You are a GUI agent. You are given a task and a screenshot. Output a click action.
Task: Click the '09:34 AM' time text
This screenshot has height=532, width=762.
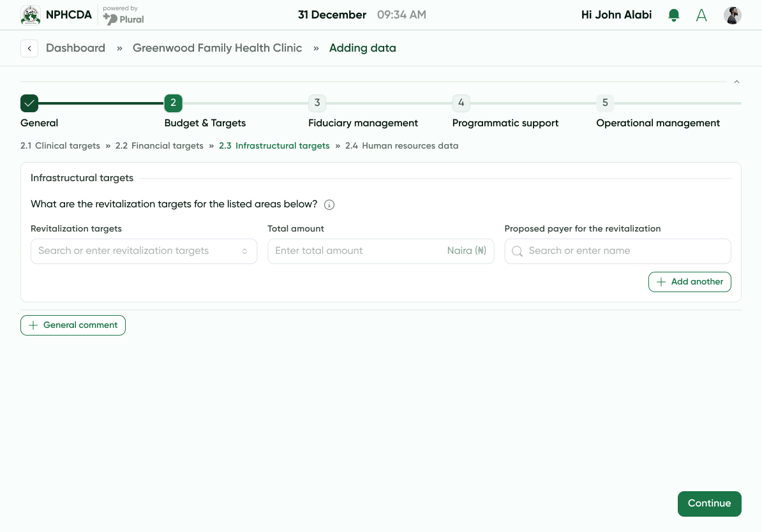tap(402, 15)
